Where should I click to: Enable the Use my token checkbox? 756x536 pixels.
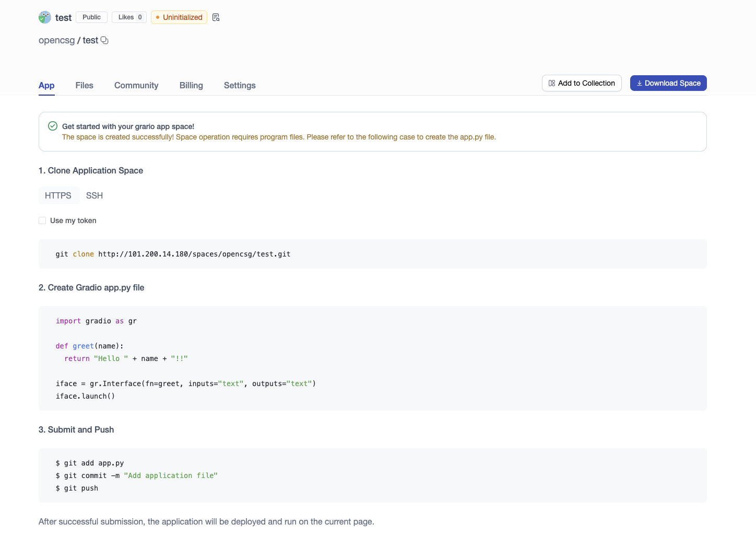42,220
